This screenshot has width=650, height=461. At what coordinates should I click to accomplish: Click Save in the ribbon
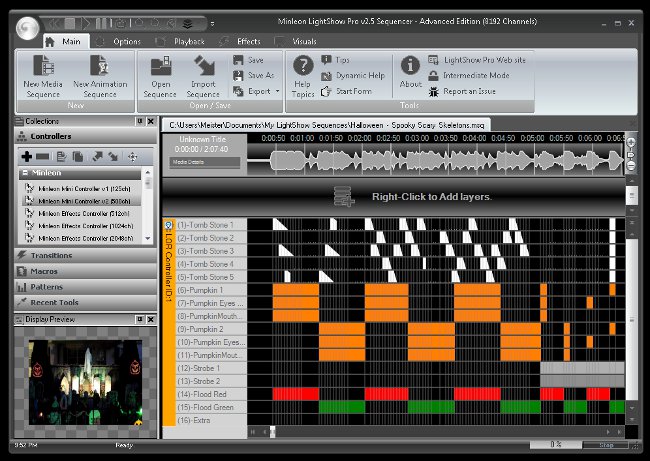(x=249, y=60)
